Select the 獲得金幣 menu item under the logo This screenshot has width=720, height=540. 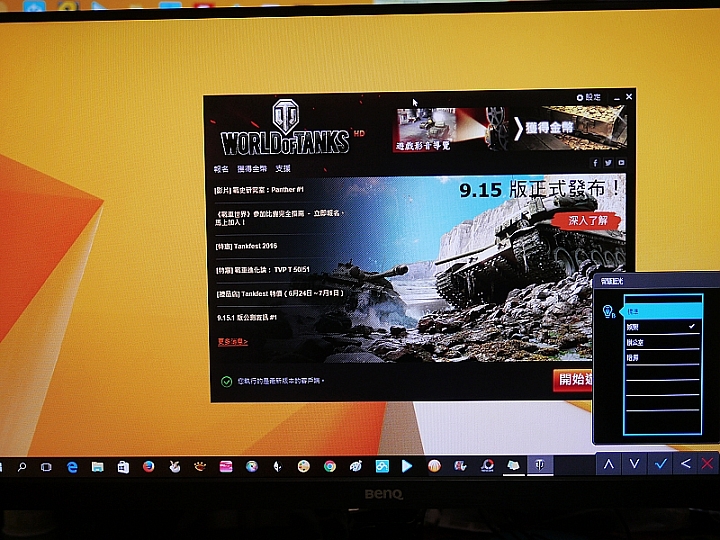[x=252, y=169]
